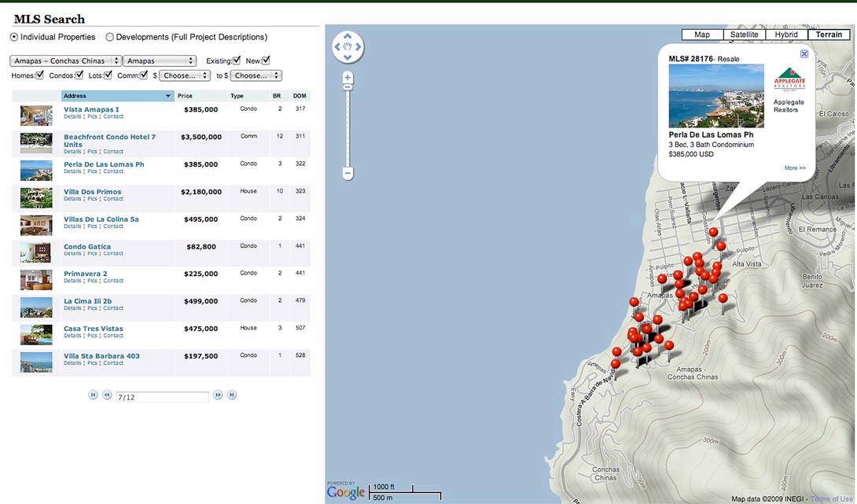Image resolution: width=857 pixels, height=504 pixels.
Task: Switch to Satellite view tab
Action: point(745,35)
